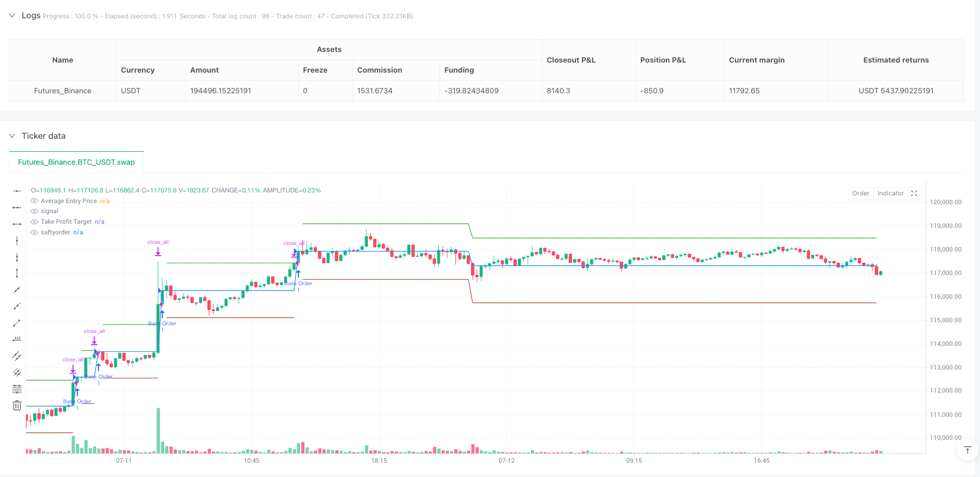Select the parallel straight lines tool

coord(17,373)
